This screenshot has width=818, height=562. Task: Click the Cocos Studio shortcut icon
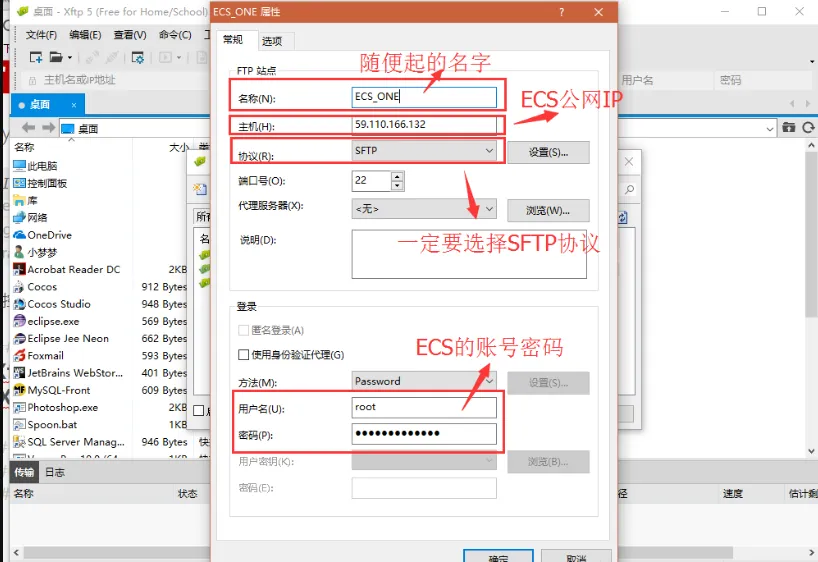pyautogui.click(x=19, y=304)
